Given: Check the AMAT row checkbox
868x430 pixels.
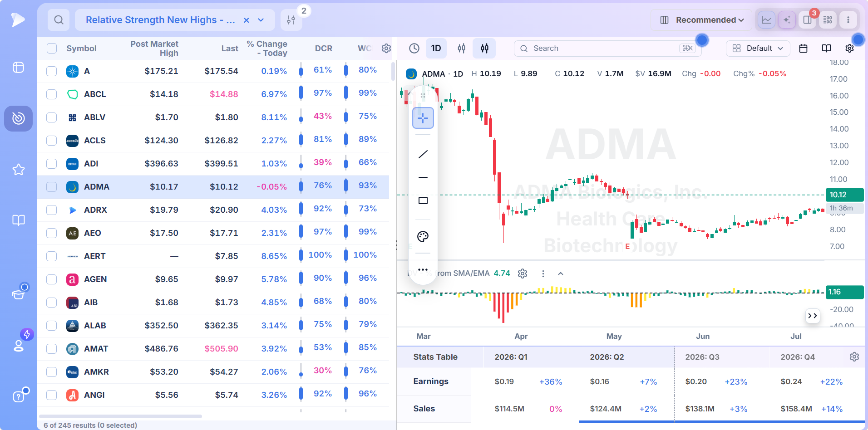Looking at the screenshot, I should tap(52, 349).
